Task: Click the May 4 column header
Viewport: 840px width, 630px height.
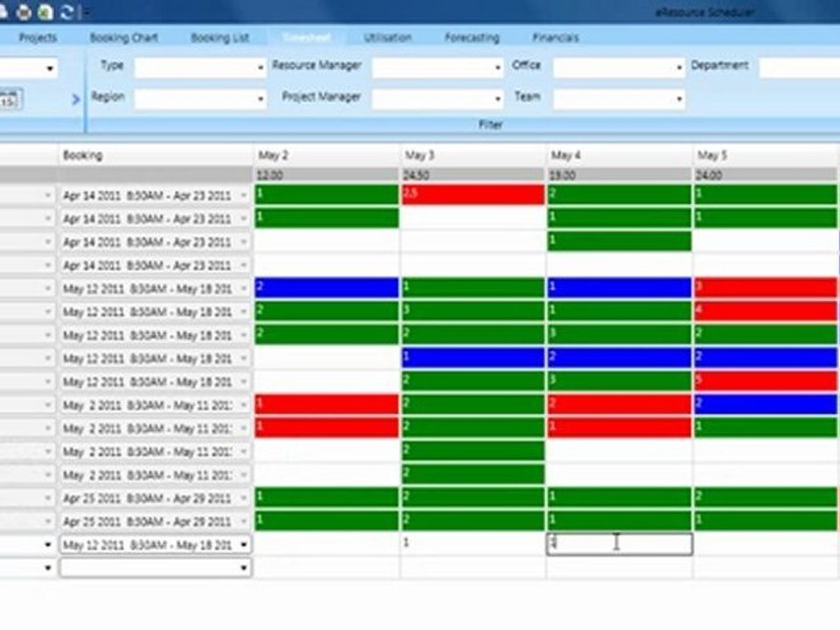Action: click(x=619, y=156)
